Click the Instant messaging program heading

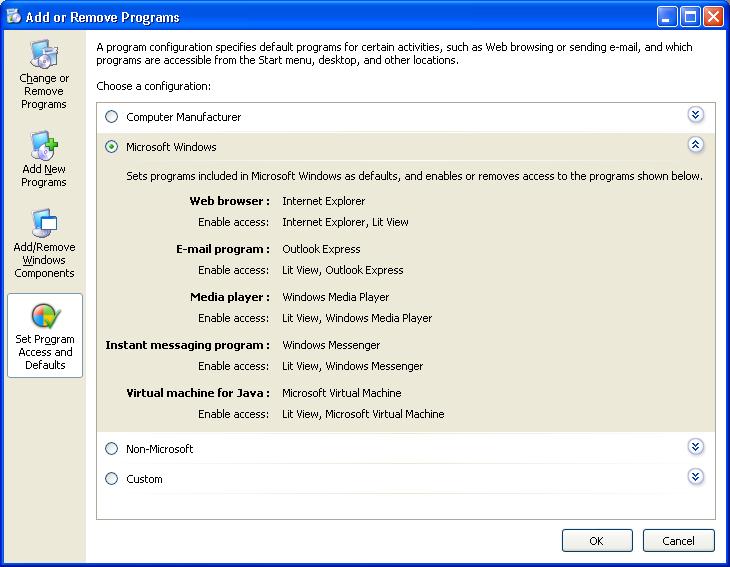point(188,345)
